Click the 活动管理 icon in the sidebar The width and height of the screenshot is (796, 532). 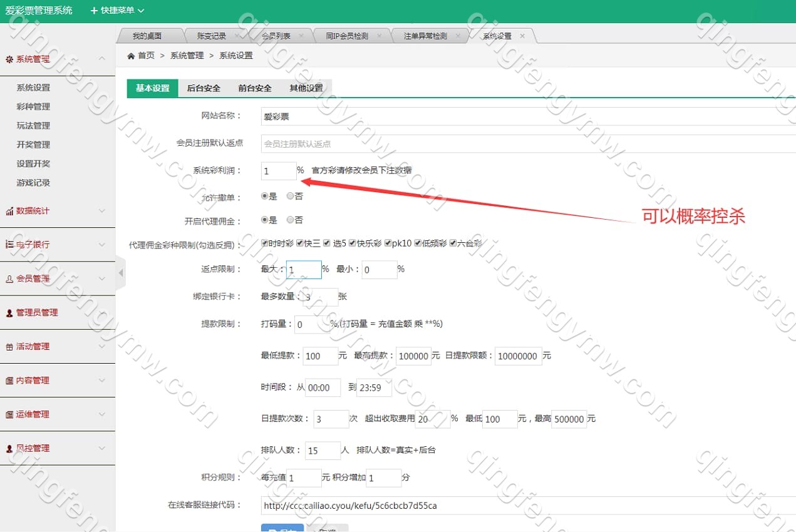9,347
